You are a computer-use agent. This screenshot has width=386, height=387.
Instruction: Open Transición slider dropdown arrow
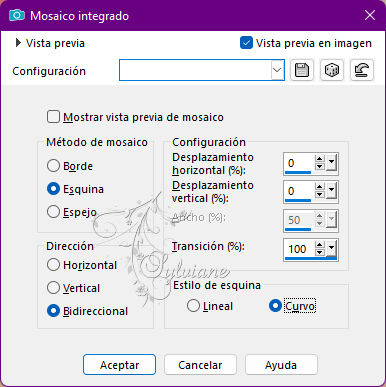pyautogui.click(x=331, y=249)
